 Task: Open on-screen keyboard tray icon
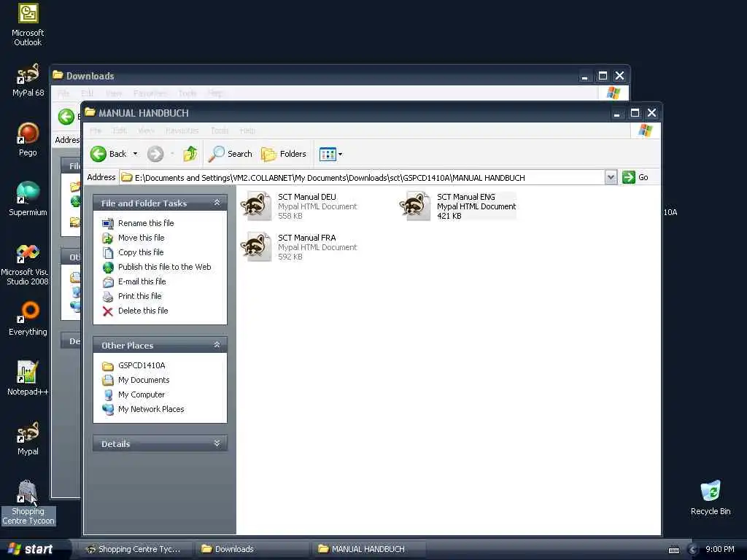click(673, 550)
